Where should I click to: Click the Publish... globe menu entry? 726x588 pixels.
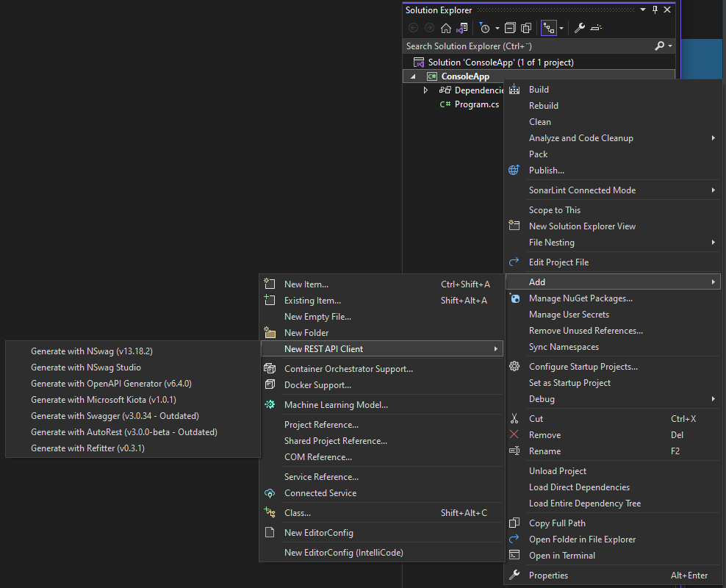(x=613, y=171)
